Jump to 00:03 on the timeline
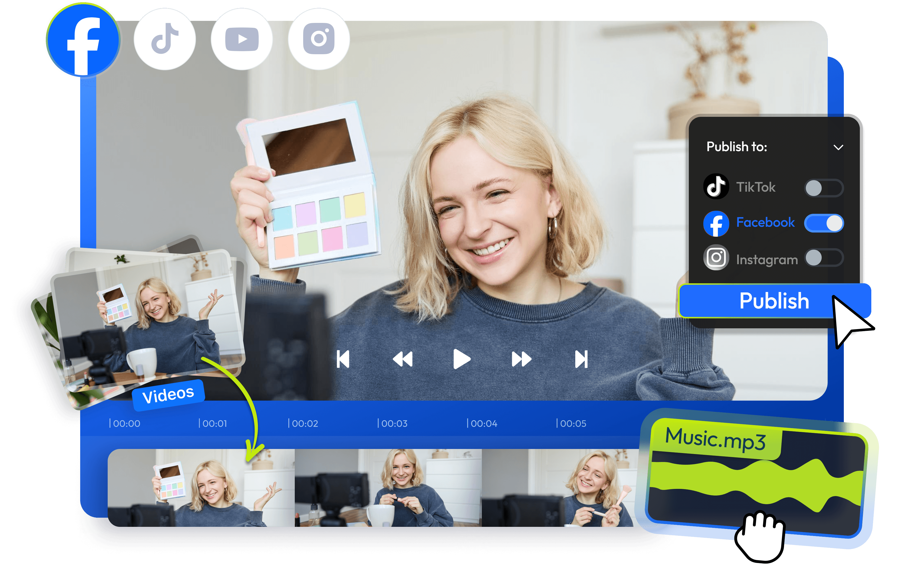The width and height of the screenshot is (924, 578). 393,424
